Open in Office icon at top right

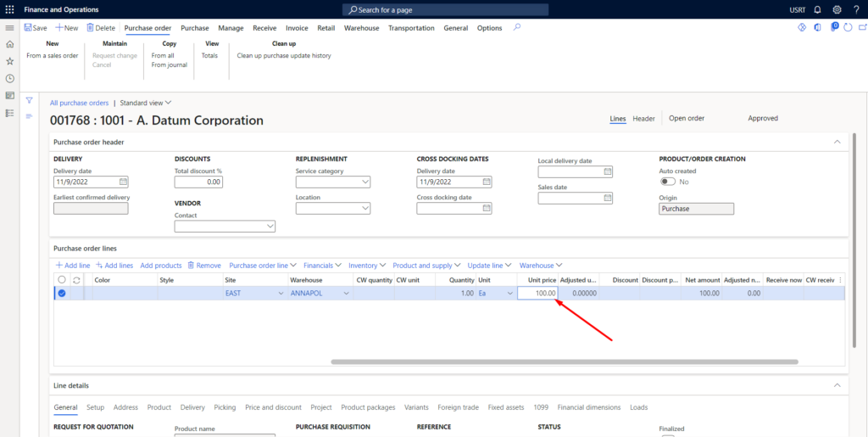(817, 27)
